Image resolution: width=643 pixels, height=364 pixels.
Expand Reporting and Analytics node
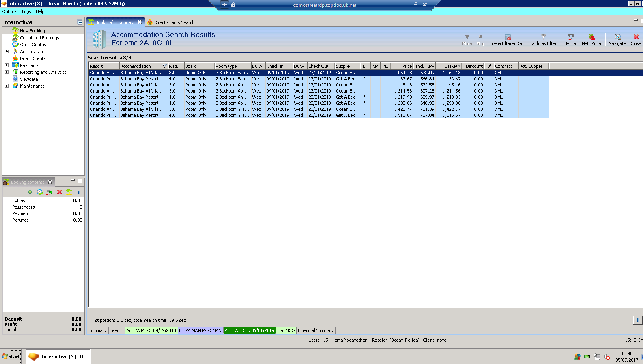coord(6,72)
